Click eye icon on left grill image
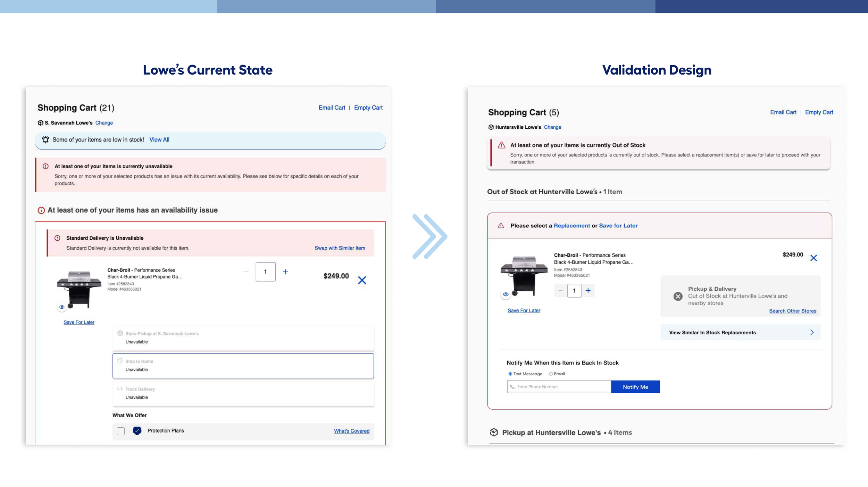Image resolution: width=868 pixels, height=487 pixels. 62,307
